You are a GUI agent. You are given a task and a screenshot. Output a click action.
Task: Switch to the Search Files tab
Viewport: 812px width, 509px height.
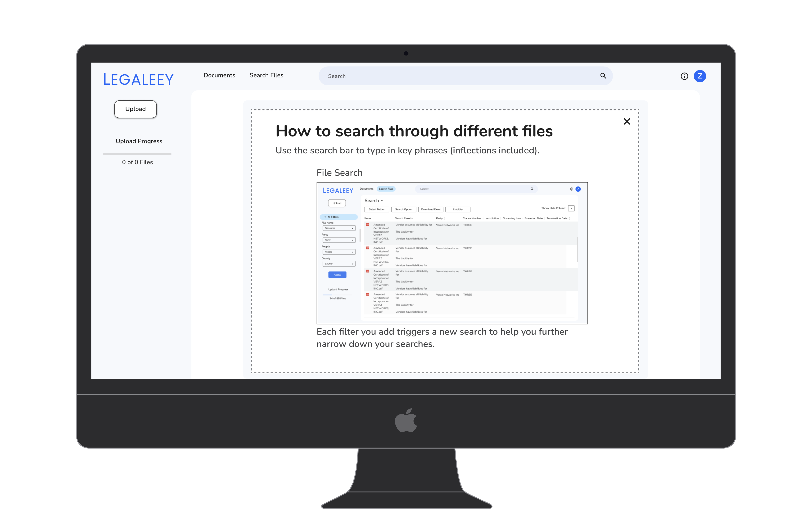267,75
